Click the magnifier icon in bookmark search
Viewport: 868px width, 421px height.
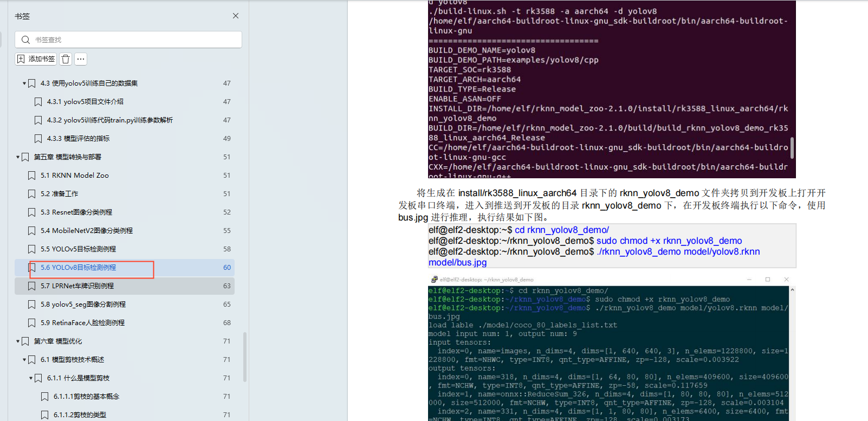tap(25, 40)
